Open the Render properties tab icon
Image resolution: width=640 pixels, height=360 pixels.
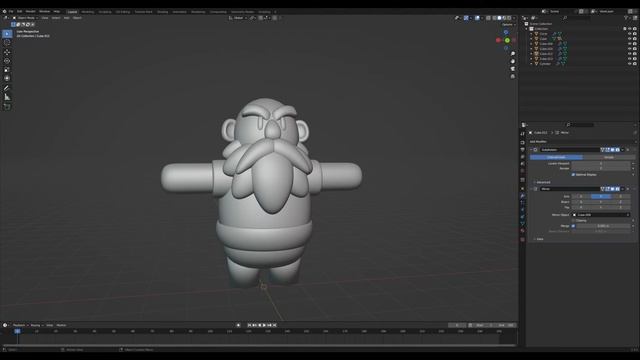[522, 142]
